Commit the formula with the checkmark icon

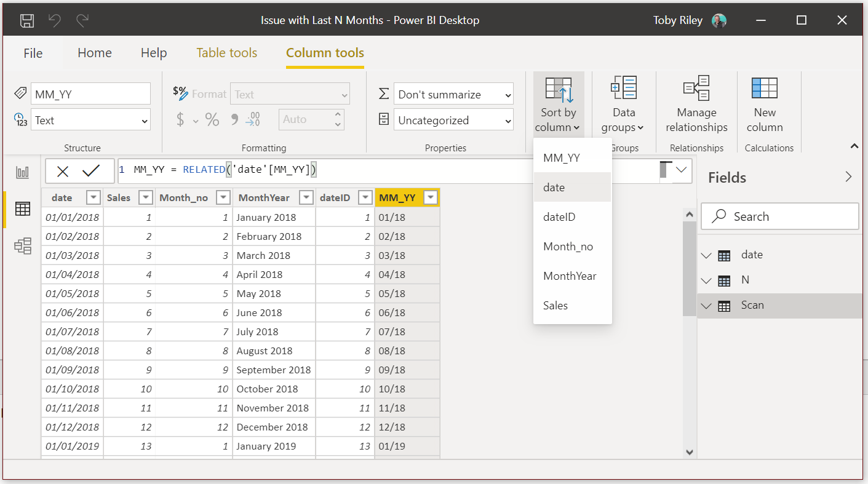coord(91,171)
